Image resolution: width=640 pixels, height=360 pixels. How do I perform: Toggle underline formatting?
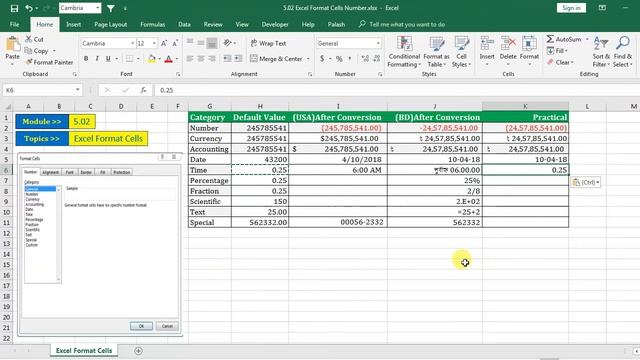[108, 59]
